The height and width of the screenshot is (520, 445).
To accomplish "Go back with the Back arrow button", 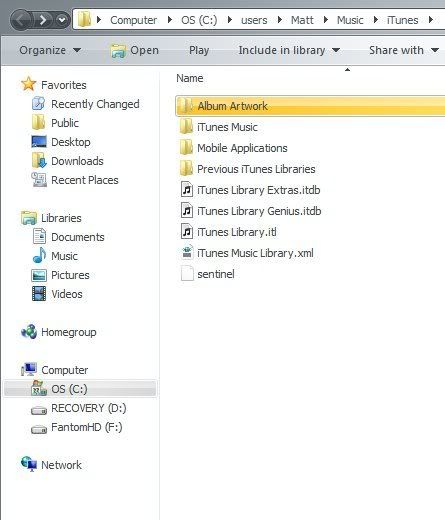I will pos(21,20).
